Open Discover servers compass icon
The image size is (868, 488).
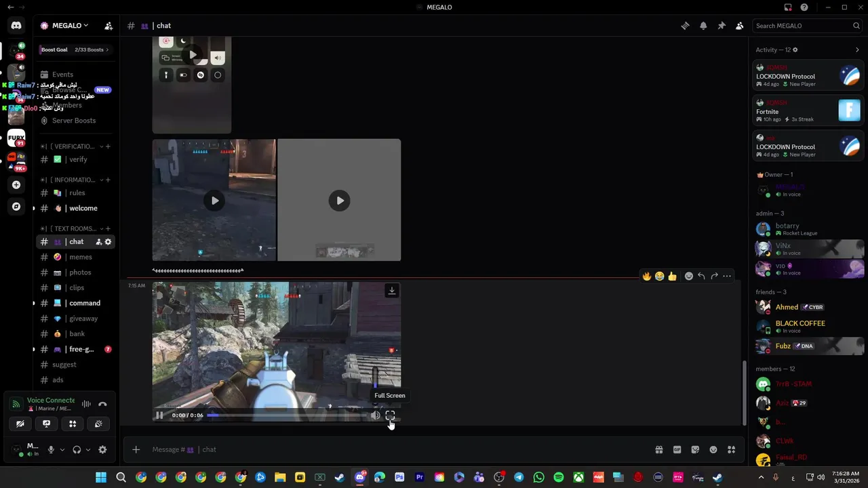(16, 206)
